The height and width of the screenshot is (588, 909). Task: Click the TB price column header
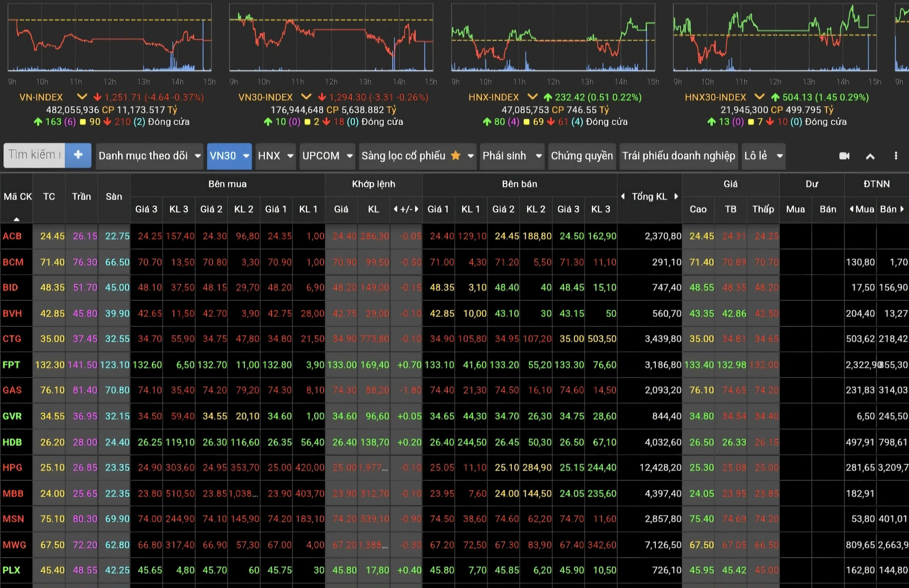click(x=731, y=209)
